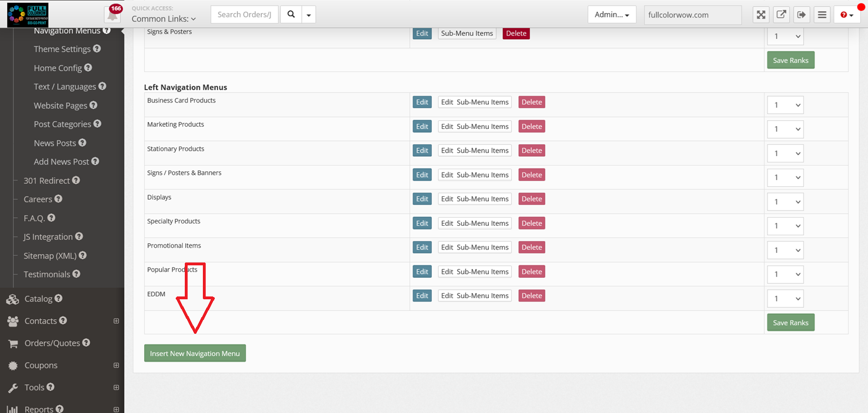Click help icon next to Theme Settings
The image size is (868, 413).
coord(97,49)
